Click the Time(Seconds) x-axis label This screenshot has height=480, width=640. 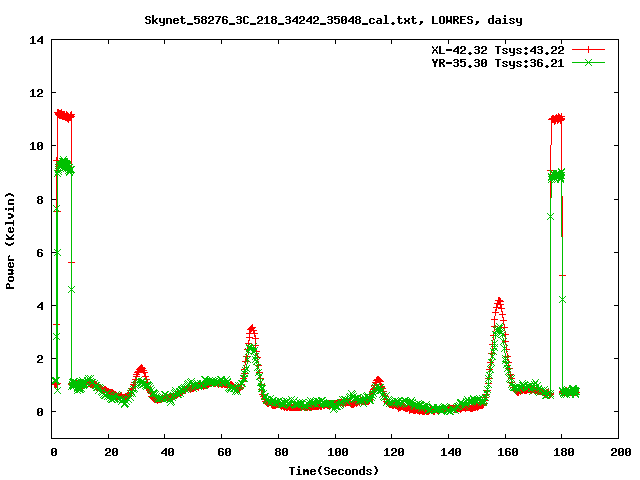[334, 471]
